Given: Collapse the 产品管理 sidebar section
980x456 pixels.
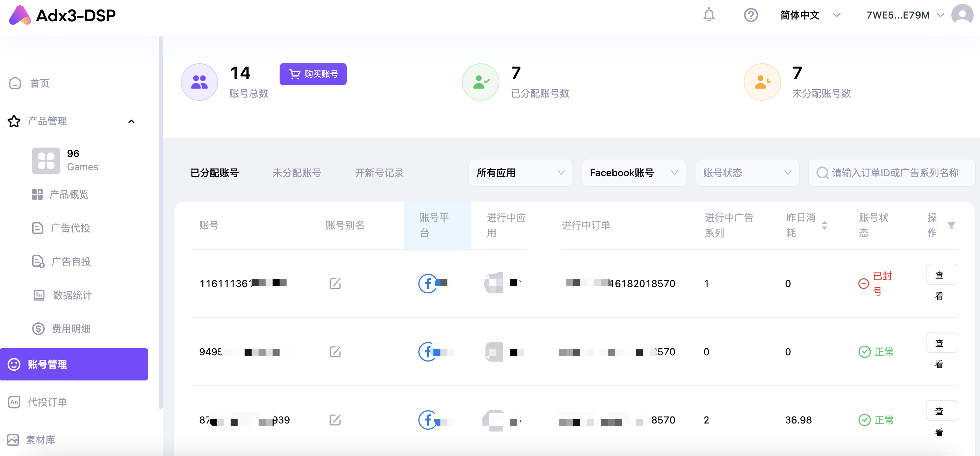Looking at the screenshot, I should [x=131, y=121].
